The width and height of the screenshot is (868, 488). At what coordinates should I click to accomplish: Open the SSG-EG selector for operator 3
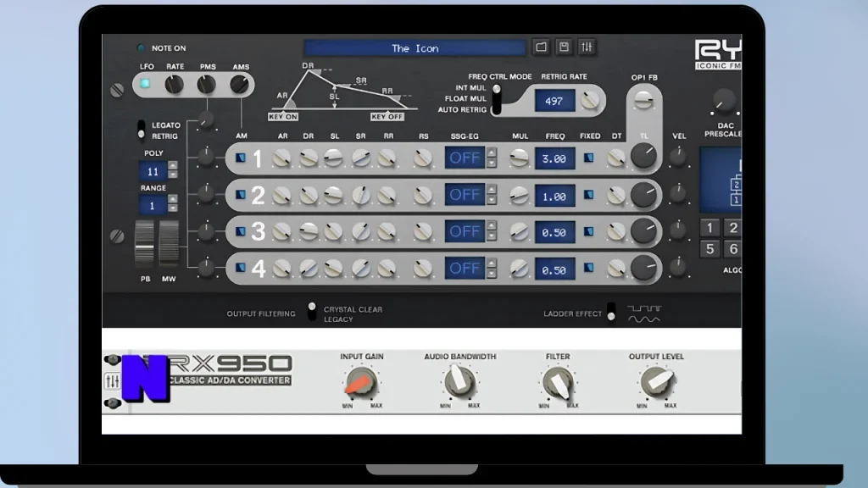(x=465, y=231)
